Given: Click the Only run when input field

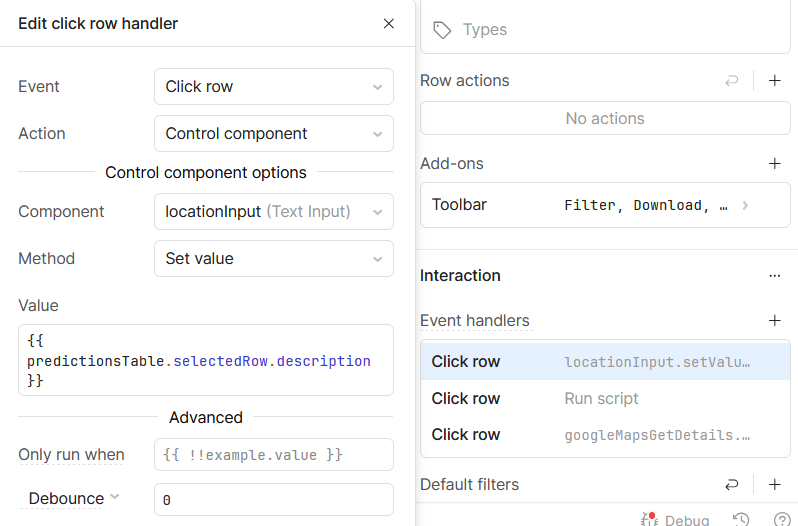Looking at the screenshot, I should click(274, 454).
